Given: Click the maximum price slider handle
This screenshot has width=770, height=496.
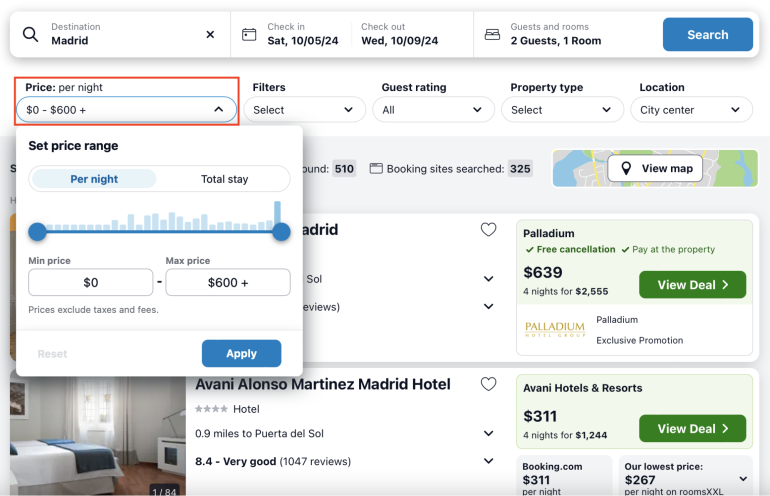Looking at the screenshot, I should click(x=281, y=232).
